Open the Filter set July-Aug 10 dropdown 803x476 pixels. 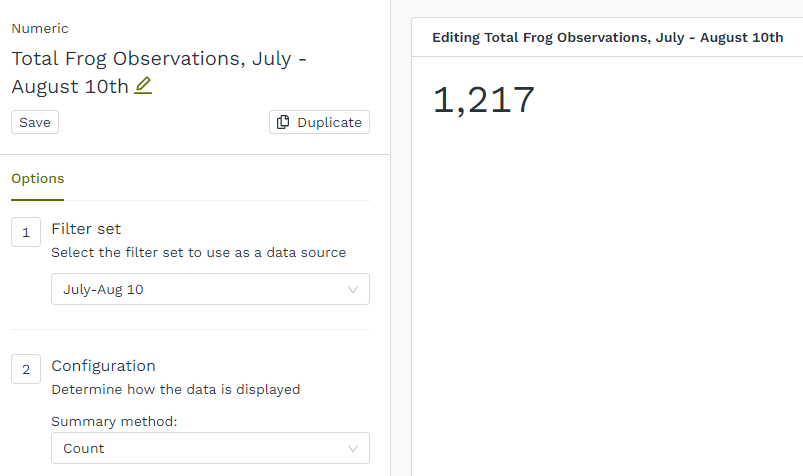coord(210,289)
